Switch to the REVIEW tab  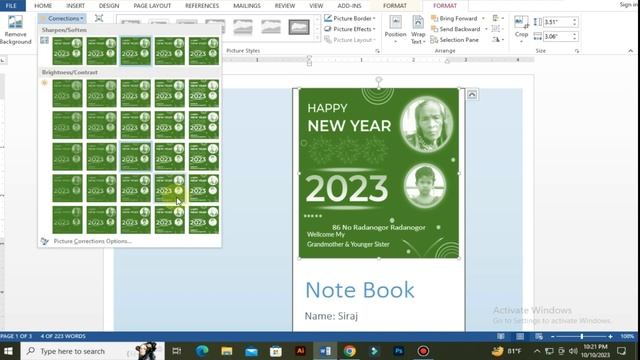[x=284, y=6]
